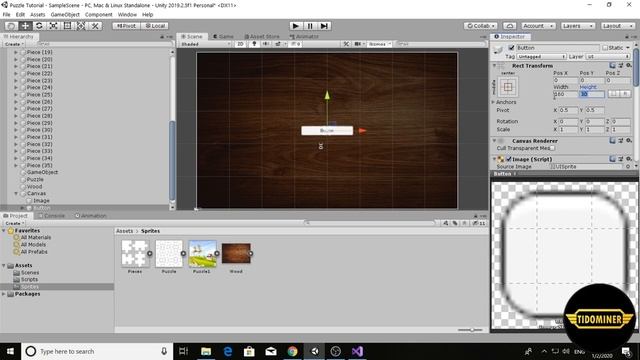The width and height of the screenshot is (640, 360).
Task: Click the Play button
Action: pyautogui.click(x=296, y=26)
